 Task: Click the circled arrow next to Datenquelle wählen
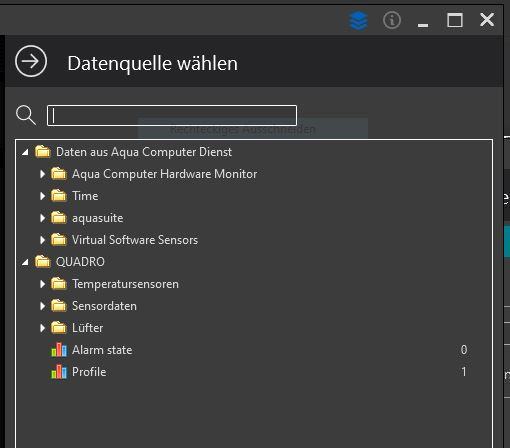pos(31,61)
